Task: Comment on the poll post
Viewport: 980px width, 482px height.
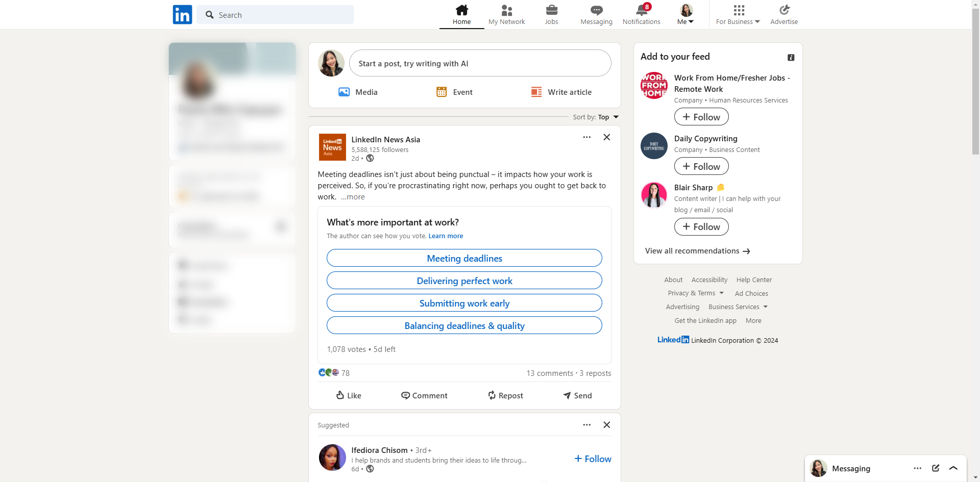Action: (x=424, y=395)
